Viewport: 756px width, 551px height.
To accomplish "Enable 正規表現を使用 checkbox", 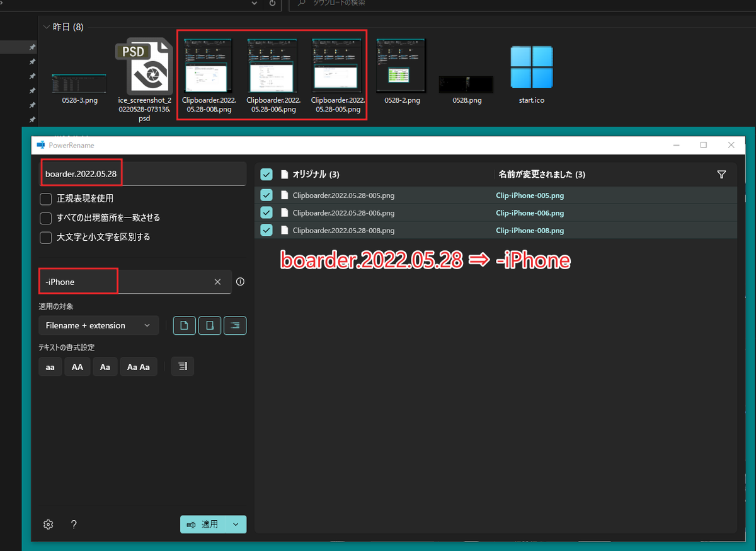I will tap(46, 199).
